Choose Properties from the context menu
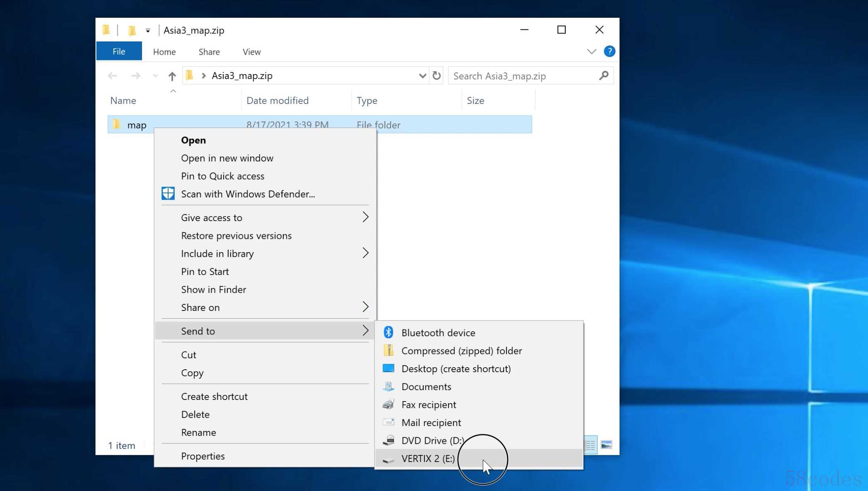Viewport: 868px width, 491px height. point(203,456)
